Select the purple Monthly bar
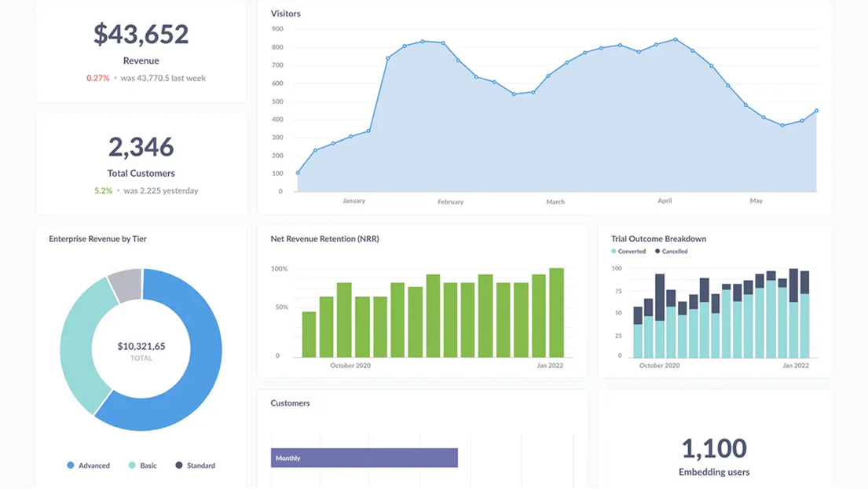The width and height of the screenshot is (868, 489). point(364,458)
